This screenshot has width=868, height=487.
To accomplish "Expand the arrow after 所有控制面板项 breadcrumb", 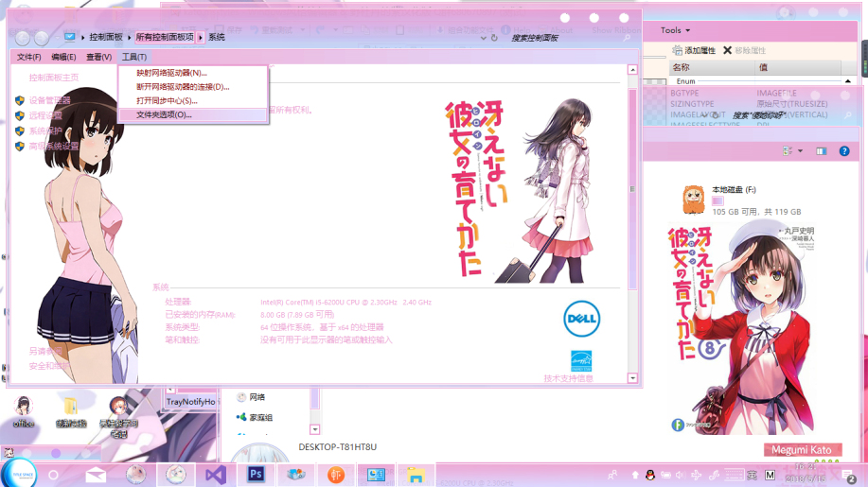I will click(x=201, y=37).
